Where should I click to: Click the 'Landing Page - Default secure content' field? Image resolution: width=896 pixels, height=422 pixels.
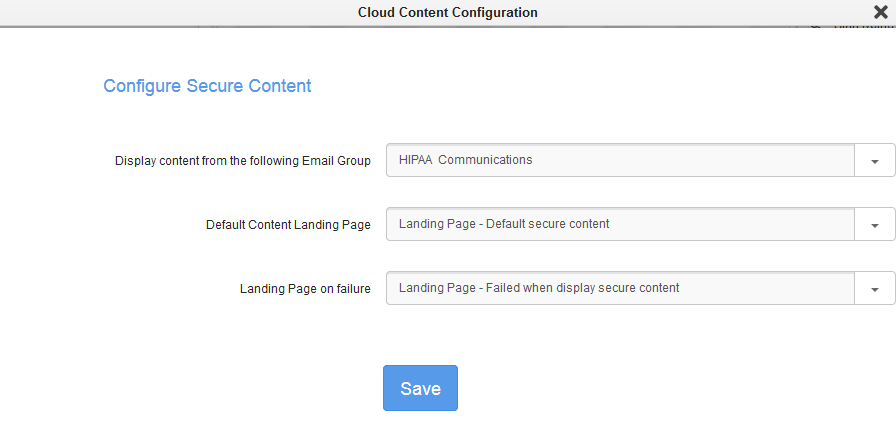(620, 224)
